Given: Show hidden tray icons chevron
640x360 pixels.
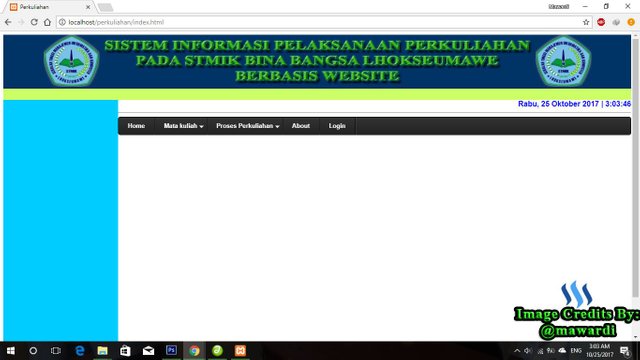Looking at the screenshot, I should (x=517, y=351).
